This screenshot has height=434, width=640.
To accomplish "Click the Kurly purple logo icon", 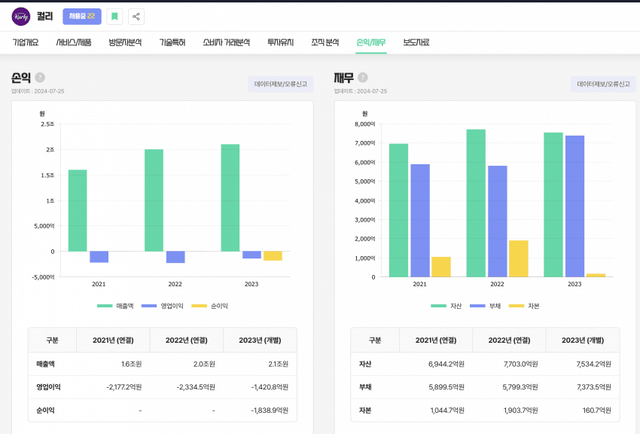I will 20,16.
